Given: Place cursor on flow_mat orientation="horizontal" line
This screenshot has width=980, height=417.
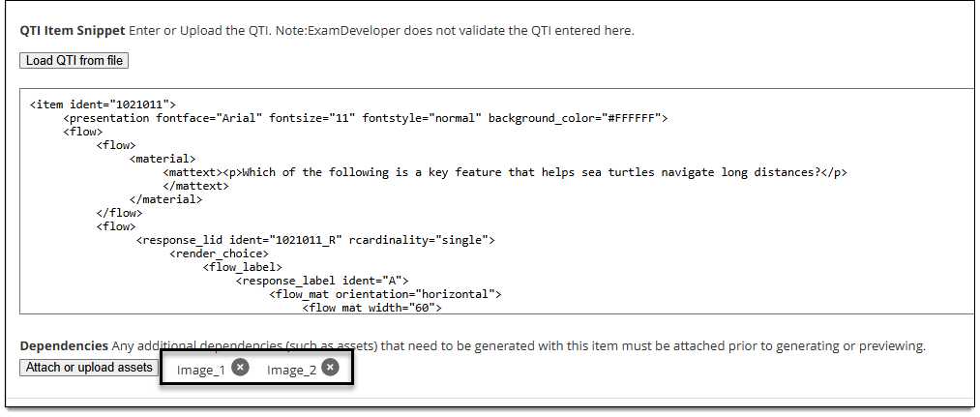Looking at the screenshot, I should click(x=385, y=294).
